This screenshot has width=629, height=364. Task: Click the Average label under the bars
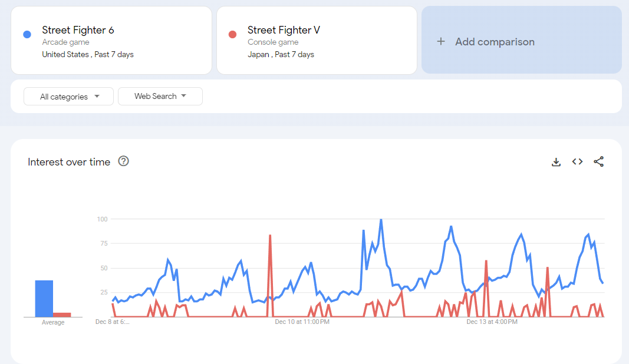coord(53,322)
